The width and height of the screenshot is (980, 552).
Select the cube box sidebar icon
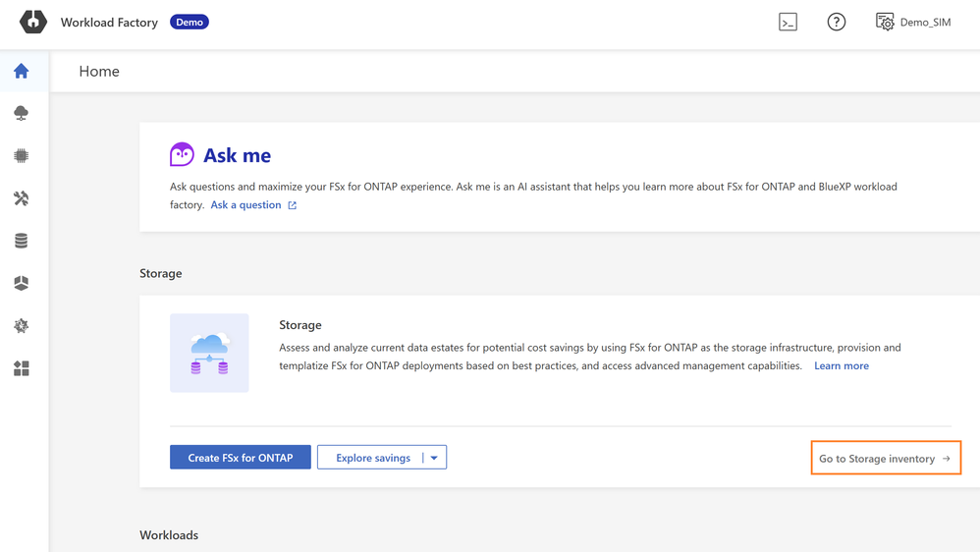click(x=22, y=283)
